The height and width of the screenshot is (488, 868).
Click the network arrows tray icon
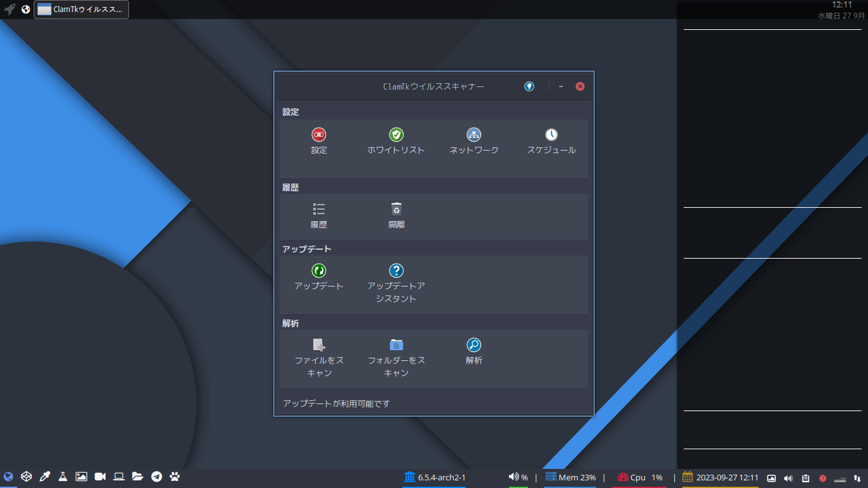coord(857,478)
